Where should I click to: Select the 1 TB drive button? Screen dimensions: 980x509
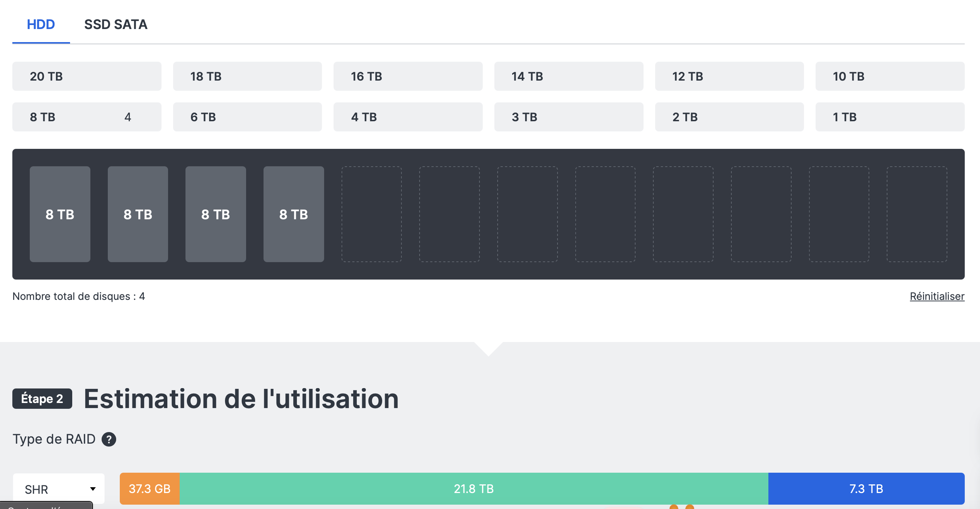890,117
